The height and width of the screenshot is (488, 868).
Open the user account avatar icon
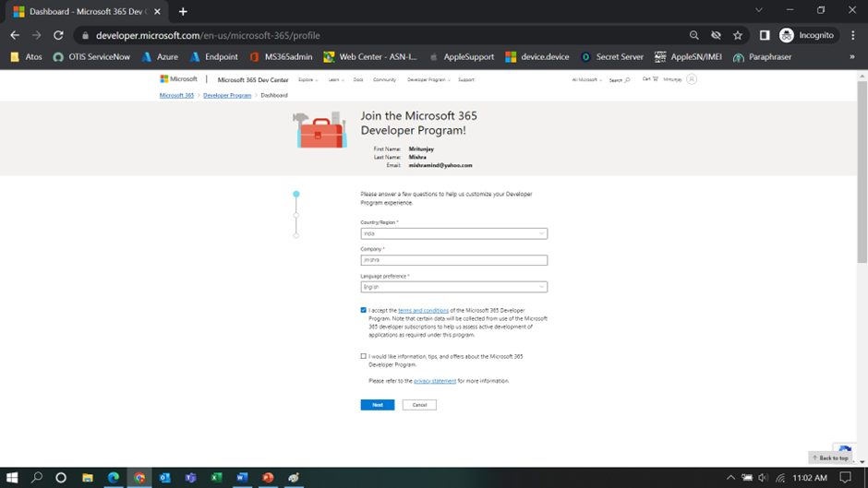(x=692, y=79)
